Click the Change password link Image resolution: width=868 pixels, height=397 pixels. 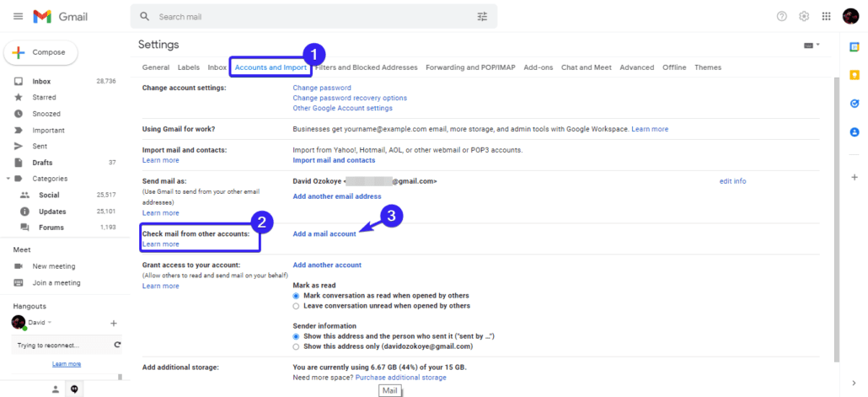322,88
